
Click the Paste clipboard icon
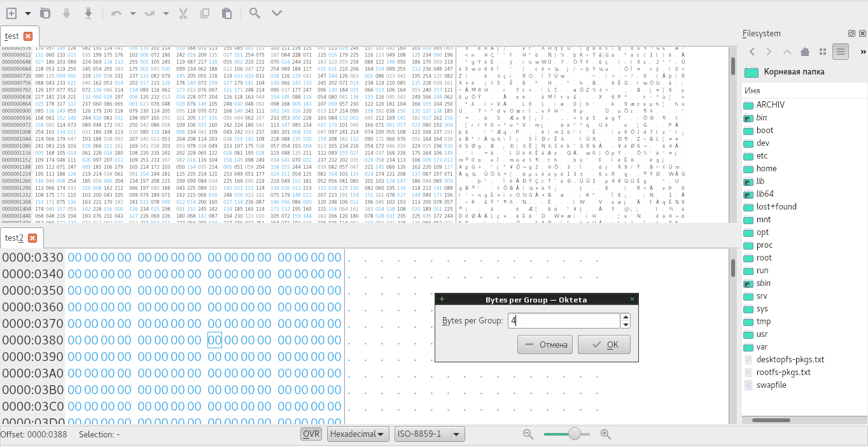click(227, 13)
